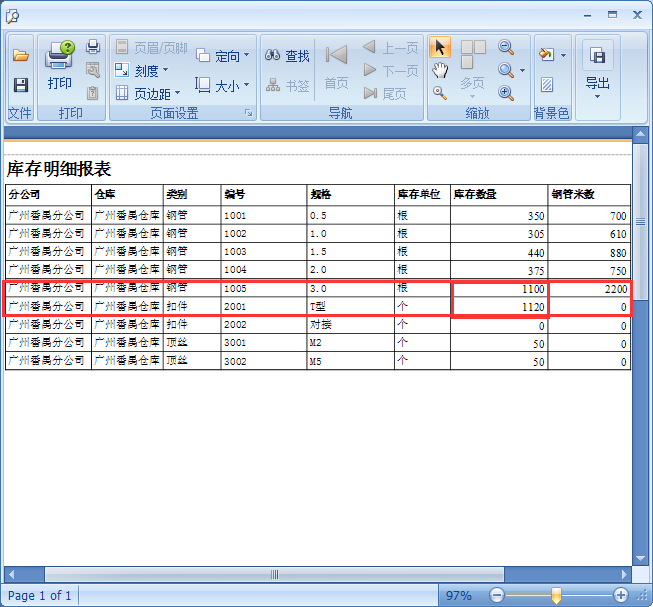Go to 首页 first page
653x607 pixels.
(x=336, y=67)
